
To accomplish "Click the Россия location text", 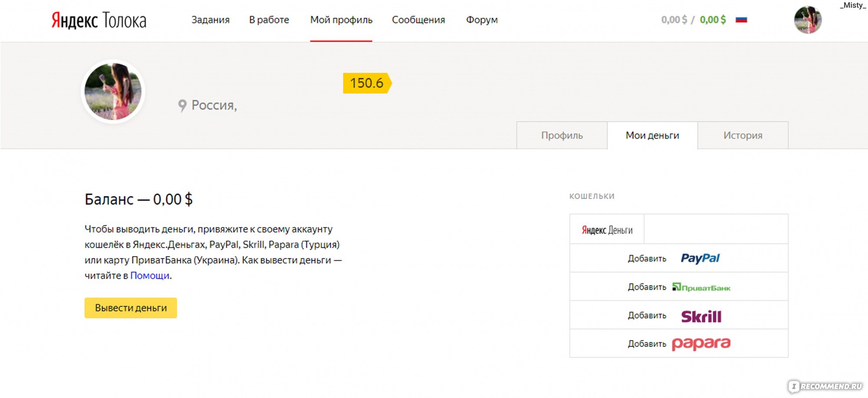I will pyautogui.click(x=214, y=105).
